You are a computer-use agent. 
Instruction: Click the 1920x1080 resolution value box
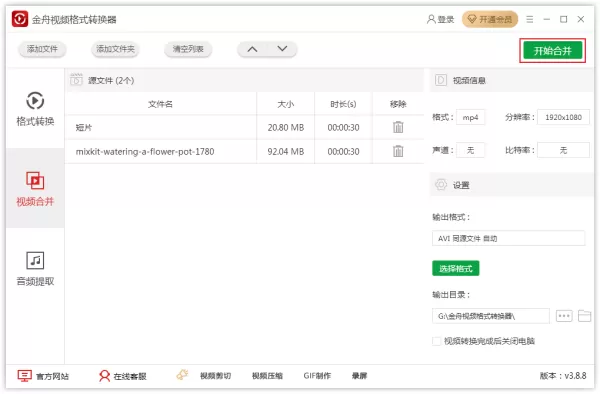[563, 117]
